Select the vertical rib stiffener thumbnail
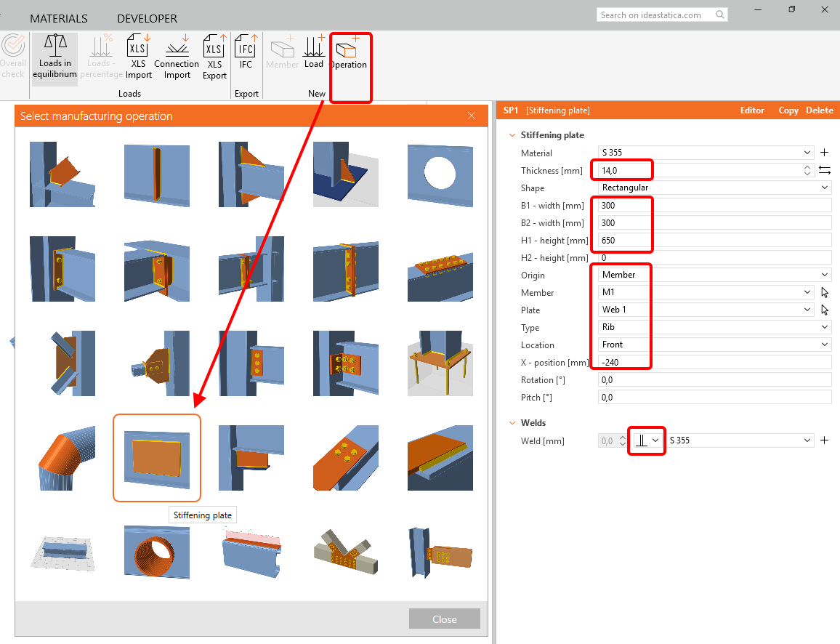Screen dimensions: 840x644 click(x=157, y=174)
